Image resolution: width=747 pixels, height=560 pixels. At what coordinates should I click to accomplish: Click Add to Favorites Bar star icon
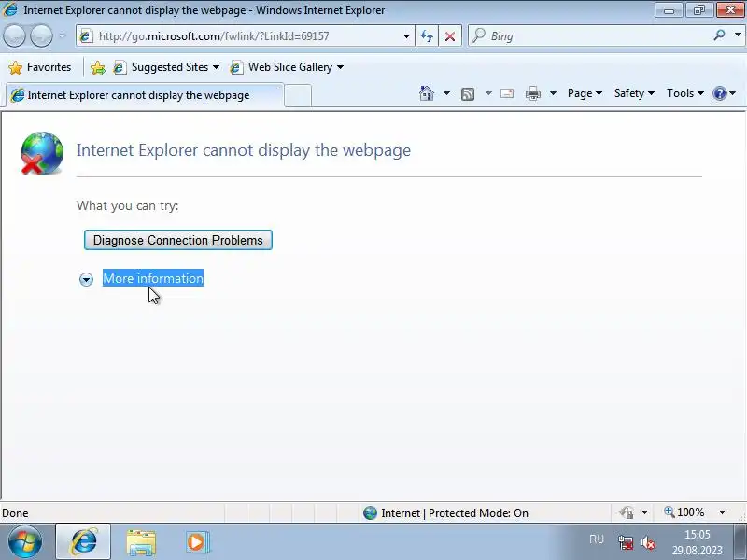click(x=98, y=67)
